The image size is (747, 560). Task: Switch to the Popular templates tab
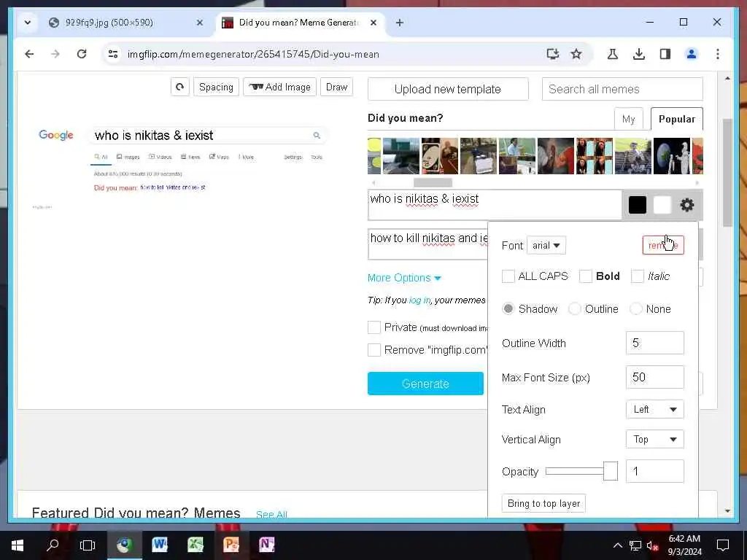(676, 119)
